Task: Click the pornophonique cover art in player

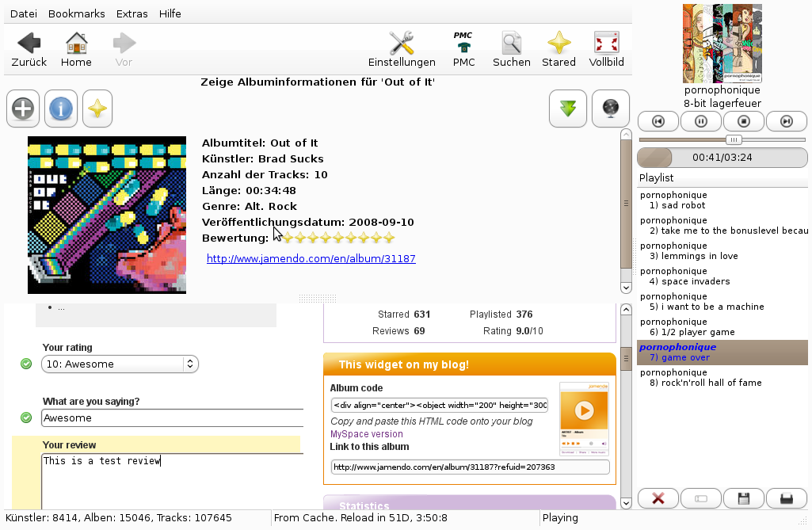Action: click(x=722, y=44)
